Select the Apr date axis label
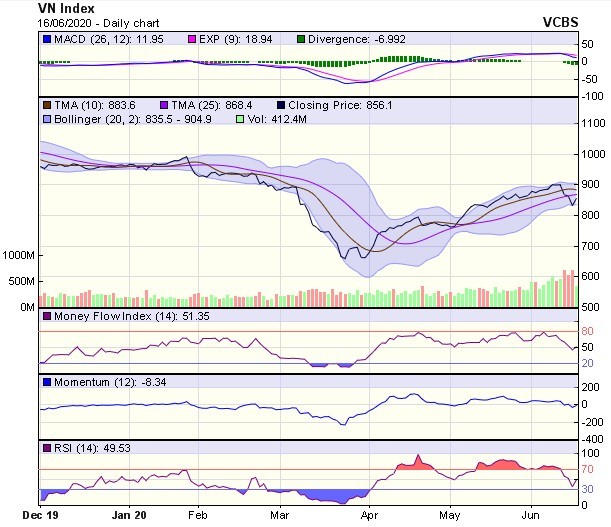611x527 pixels. point(369,518)
